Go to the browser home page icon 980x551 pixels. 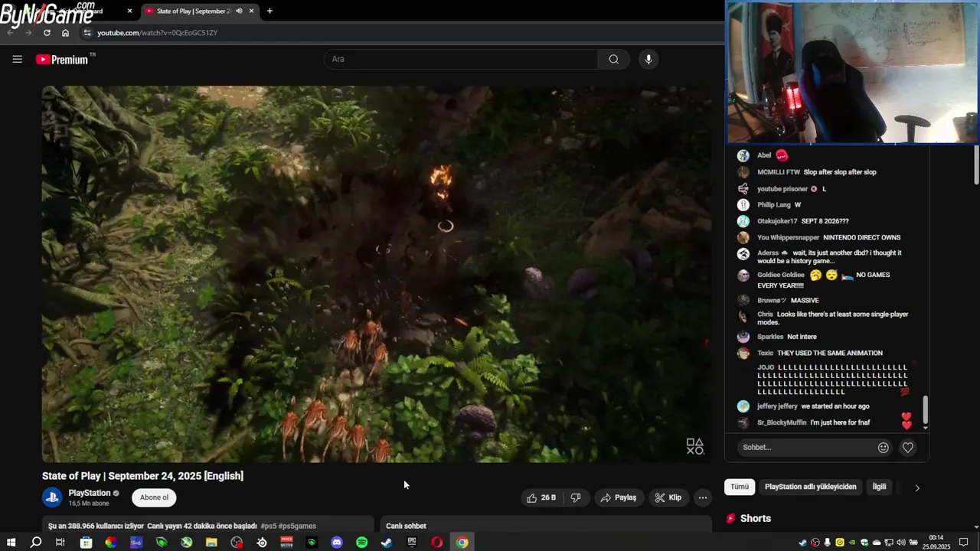(65, 33)
